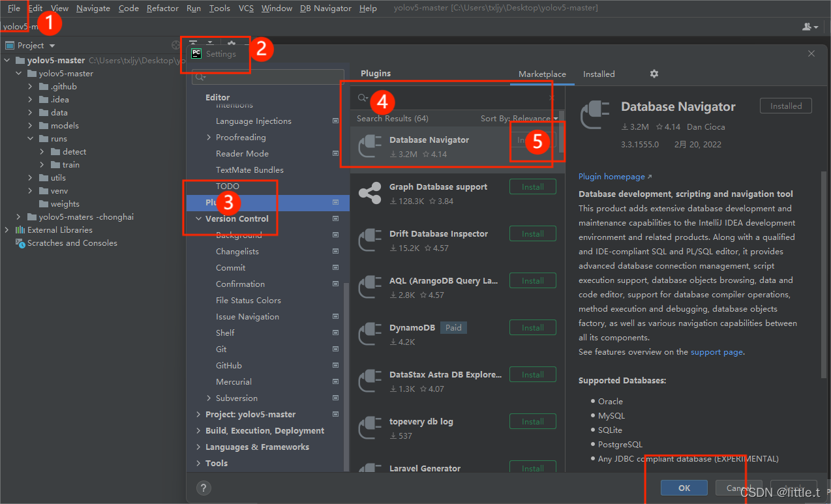Click project-level icon beside Commit
This screenshot has height=504, width=831.
tap(336, 268)
